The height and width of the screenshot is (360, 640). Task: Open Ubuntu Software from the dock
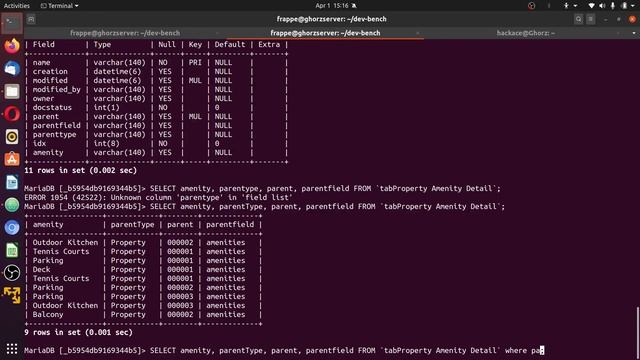point(12,159)
